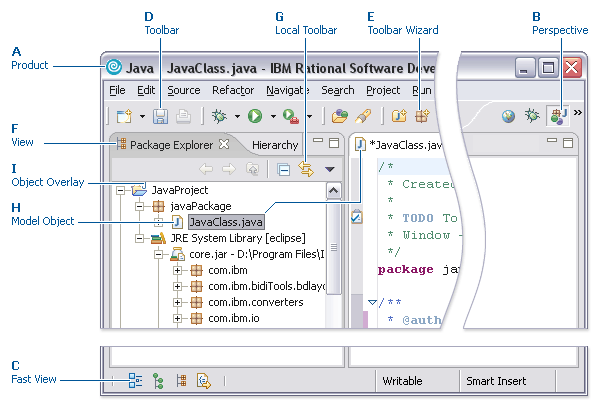The height and width of the screenshot is (405, 601).
Task: Switch to the Web perspective globe icon
Action: pyautogui.click(x=508, y=116)
